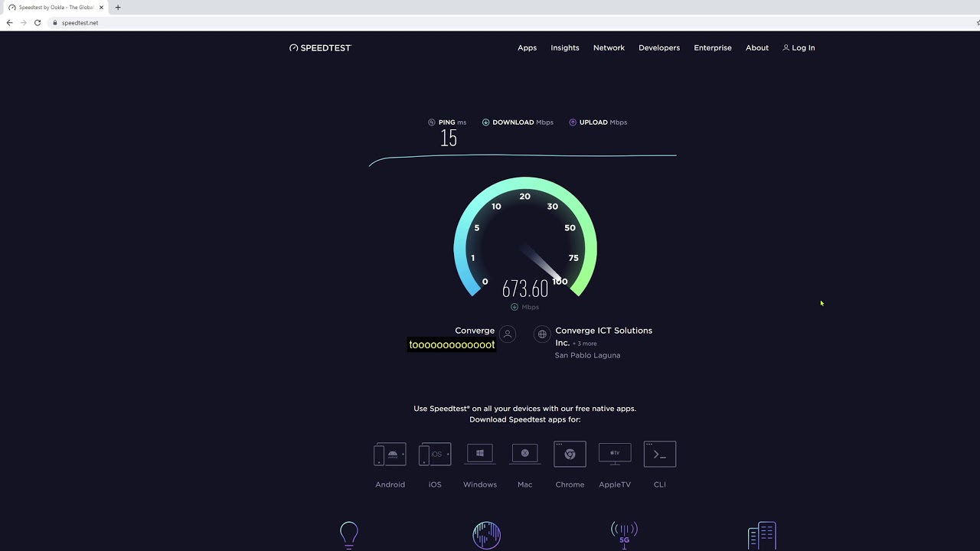Reload the page

(38, 23)
